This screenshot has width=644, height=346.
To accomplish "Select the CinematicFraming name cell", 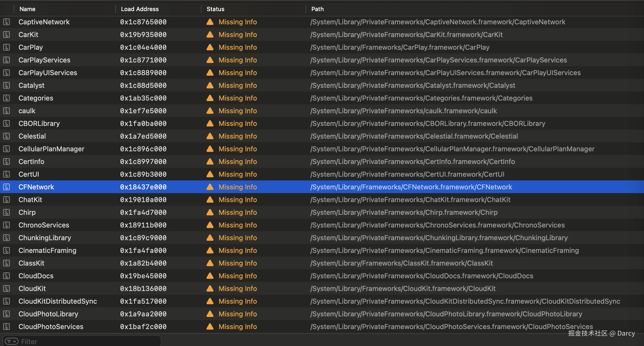I will pyautogui.click(x=48, y=250).
